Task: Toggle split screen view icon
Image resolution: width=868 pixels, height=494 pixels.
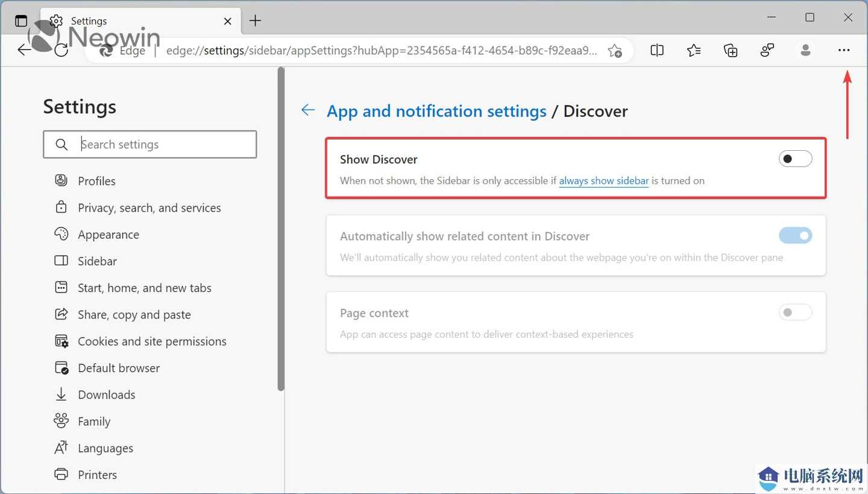Action: click(657, 51)
